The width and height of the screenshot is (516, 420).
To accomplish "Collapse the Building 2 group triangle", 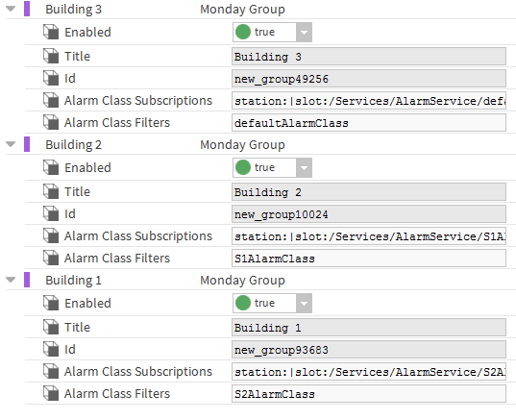I will pos(11,144).
